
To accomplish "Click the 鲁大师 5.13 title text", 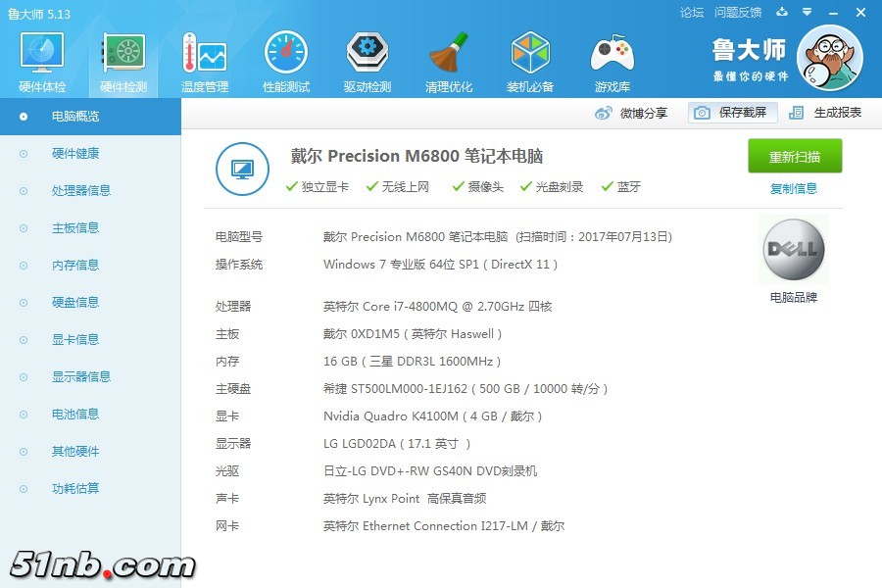I will click(x=39, y=14).
